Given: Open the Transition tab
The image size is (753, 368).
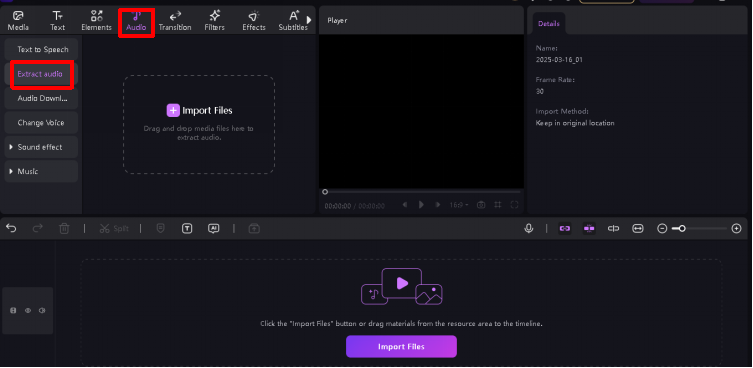Looking at the screenshot, I should coord(175,21).
